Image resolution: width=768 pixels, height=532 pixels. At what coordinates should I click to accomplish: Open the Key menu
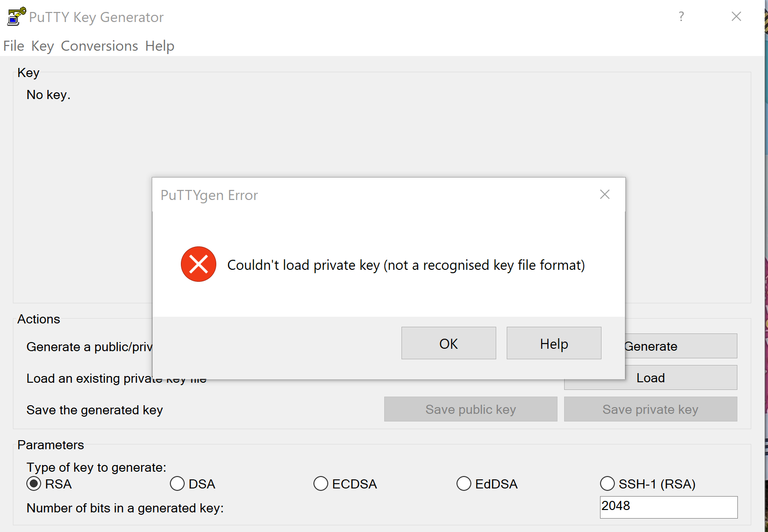(42, 45)
